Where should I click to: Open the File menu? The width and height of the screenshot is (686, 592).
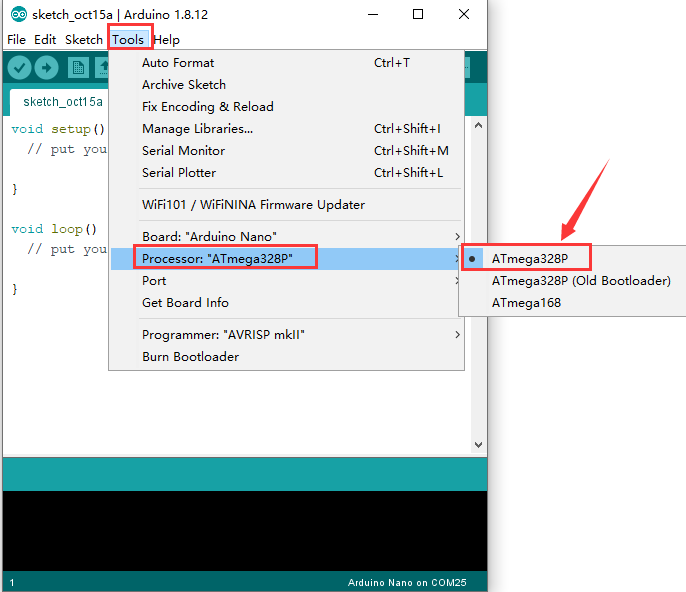(x=17, y=40)
